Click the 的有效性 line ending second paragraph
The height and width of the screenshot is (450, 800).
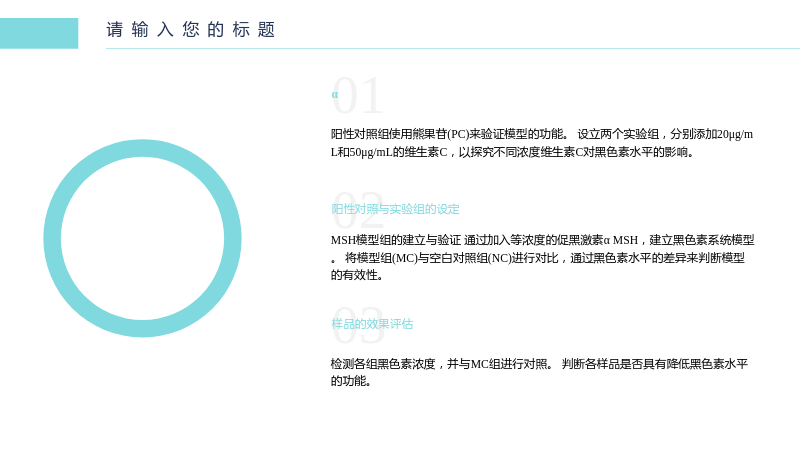(x=357, y=276)
